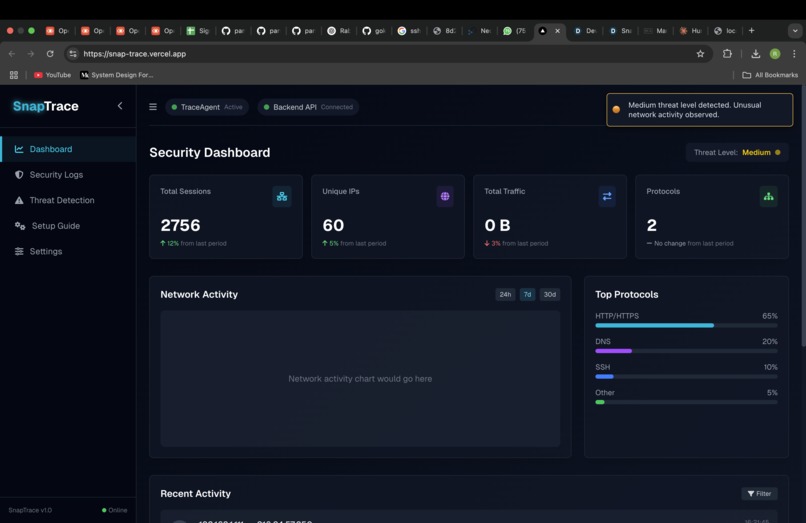
Task: Open the Chrome three-dot menu
Action: tap(794, 53)
